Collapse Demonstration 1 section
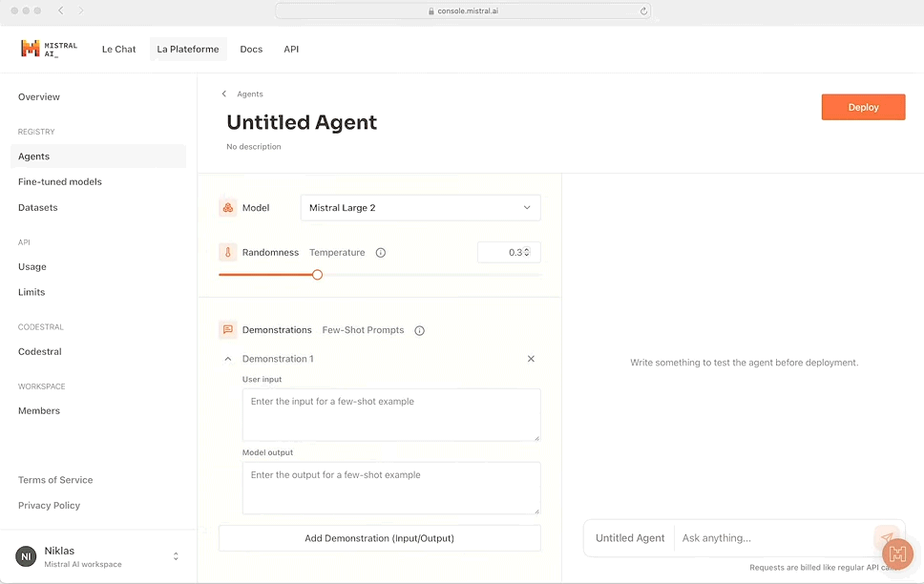Screen dimensions: 924x584 pos(228,359)
